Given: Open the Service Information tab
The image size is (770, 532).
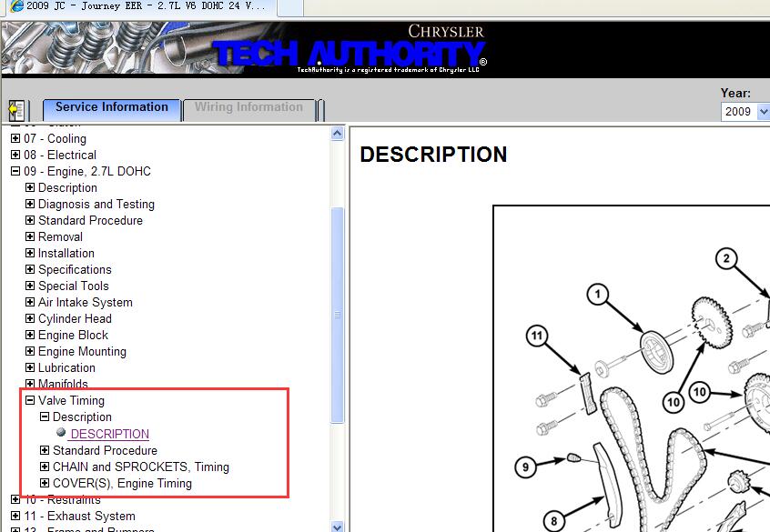Looking at the screenshot, I should coord(111,108).
